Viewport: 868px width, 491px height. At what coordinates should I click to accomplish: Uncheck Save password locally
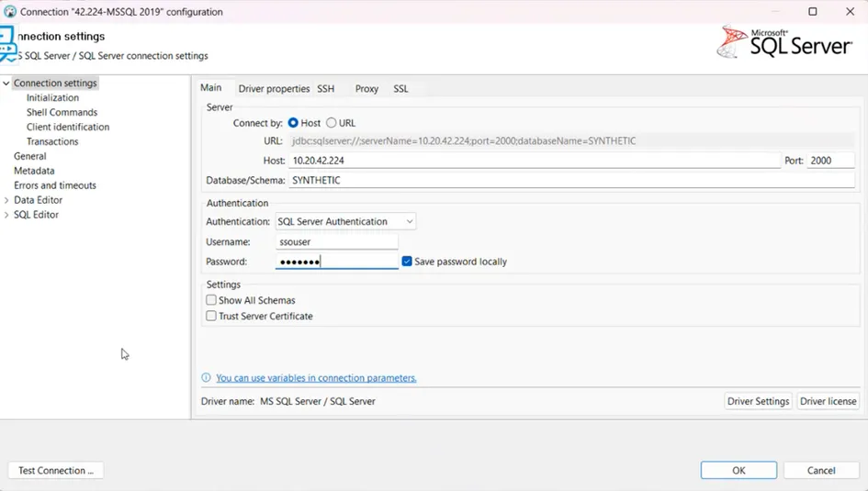[x=407, y=261]
